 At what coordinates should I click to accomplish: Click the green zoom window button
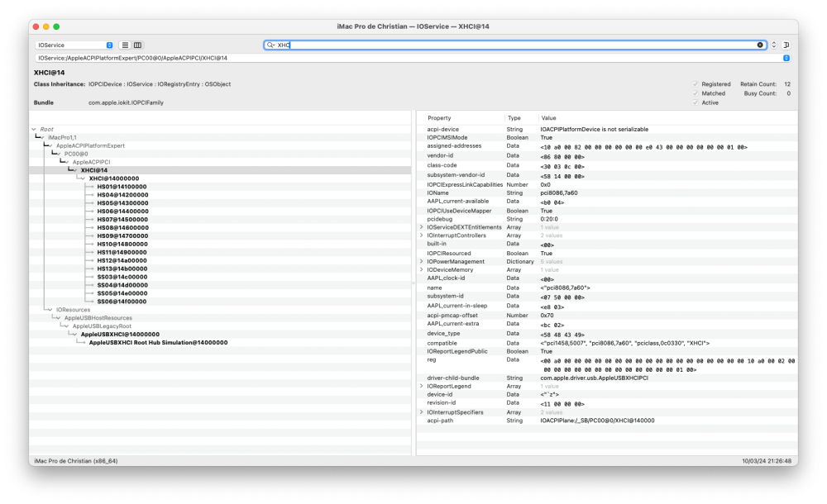click(x=56, y=26)
